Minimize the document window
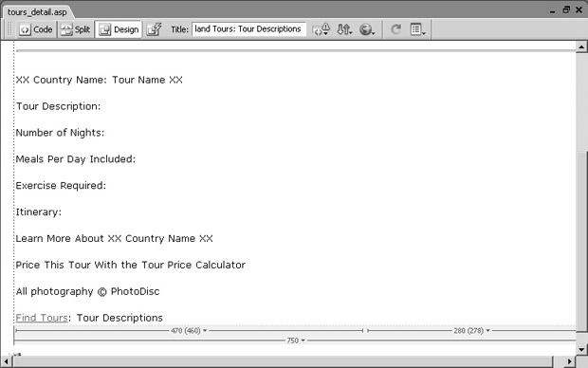Screen dimensions: 588x368 pyautogui.click(x=552, y=11)
